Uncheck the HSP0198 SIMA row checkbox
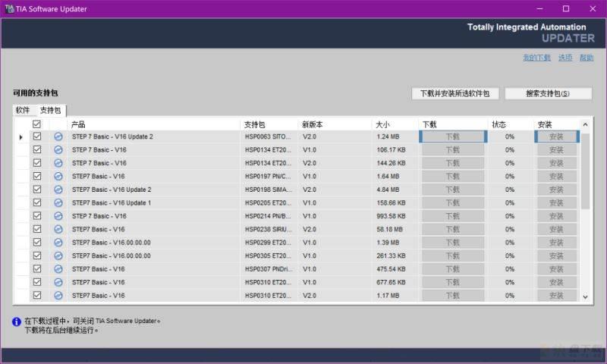The height and width of the screenshot is (364, 607). point(37,189)
